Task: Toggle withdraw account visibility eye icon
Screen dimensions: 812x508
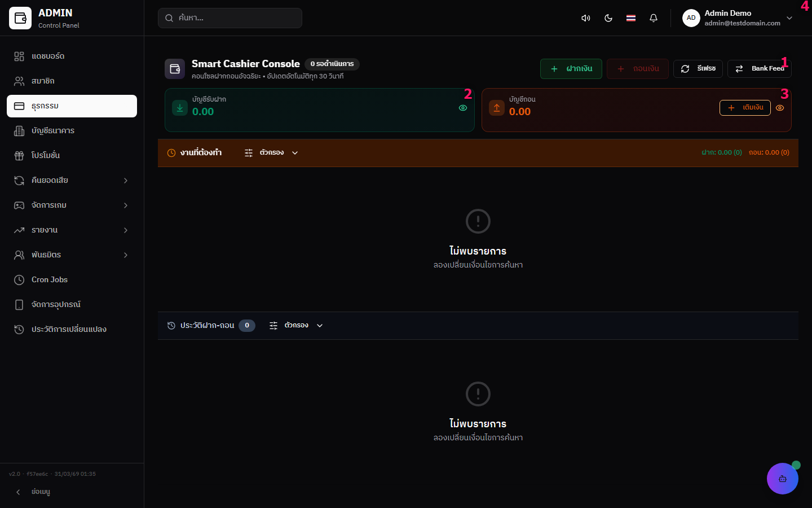Action: click(780, 108)
